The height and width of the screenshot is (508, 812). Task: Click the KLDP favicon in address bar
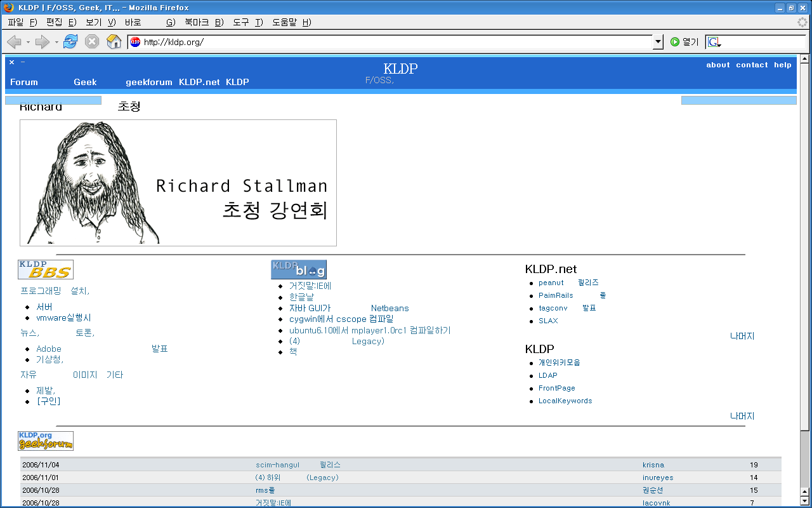pyautogui.click(x=135, y=42)
